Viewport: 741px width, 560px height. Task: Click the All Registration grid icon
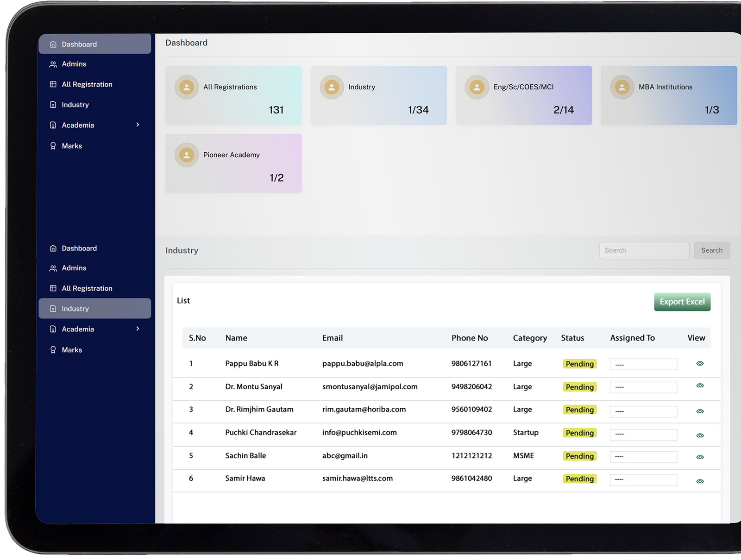click(53, 84)
